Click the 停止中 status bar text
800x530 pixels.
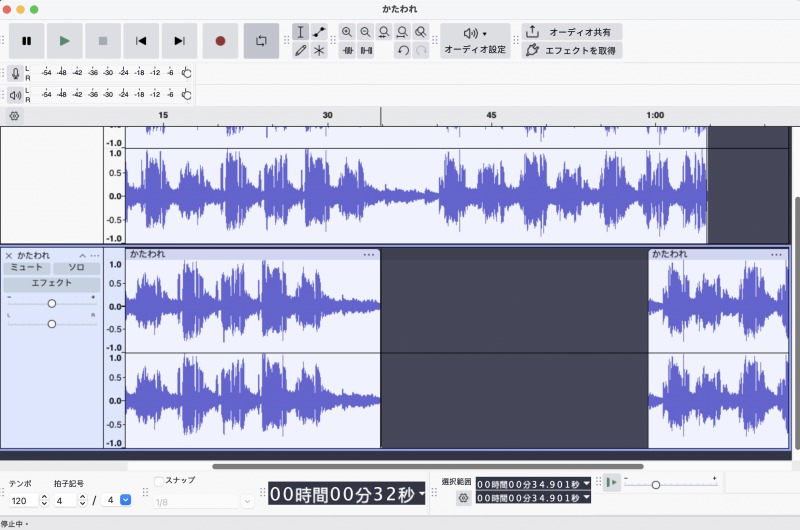[x=11, y=524]
